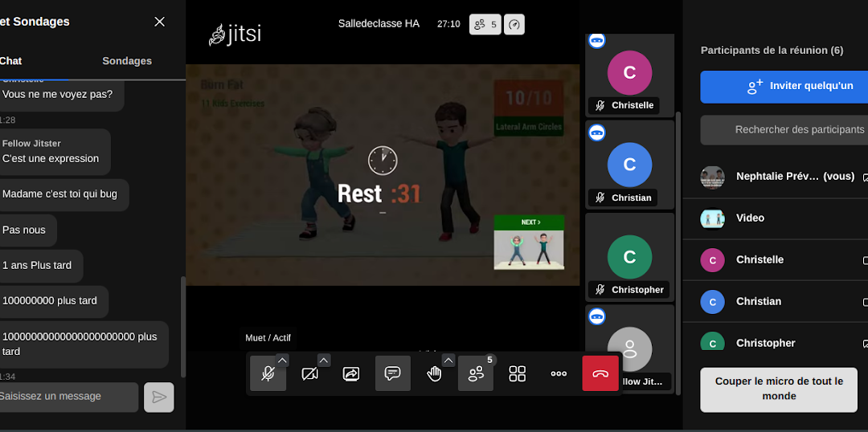868x432 pixels.
Task: Click Couper le micro de tout le monde
Action: (x=779, y=389)
